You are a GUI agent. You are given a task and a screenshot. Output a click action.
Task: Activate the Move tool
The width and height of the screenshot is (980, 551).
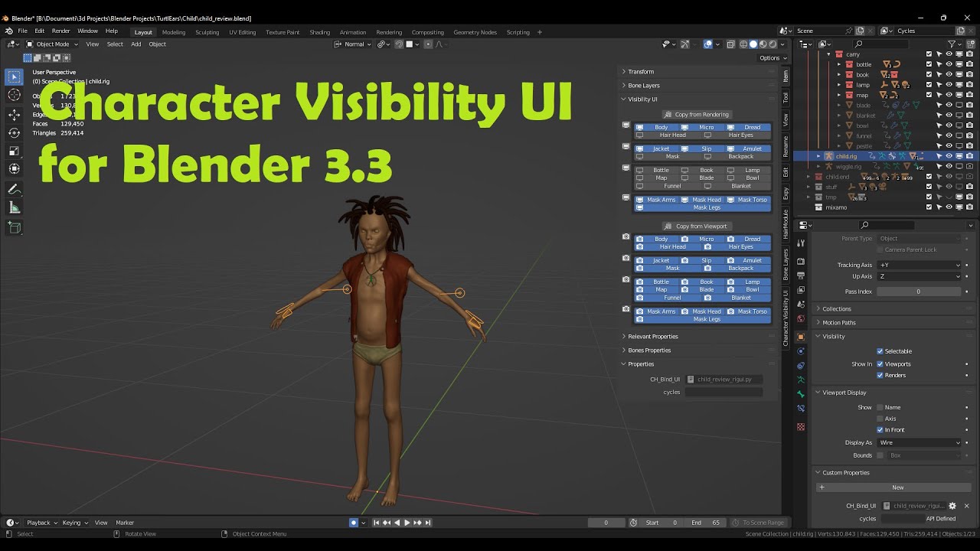(x=14, y=115)
